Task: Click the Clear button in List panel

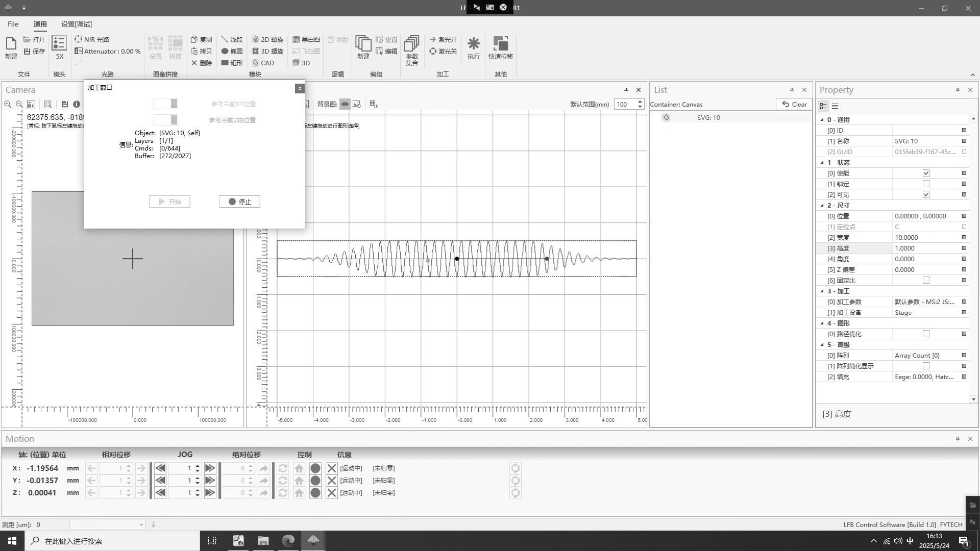Action: (x=794, y=104)
